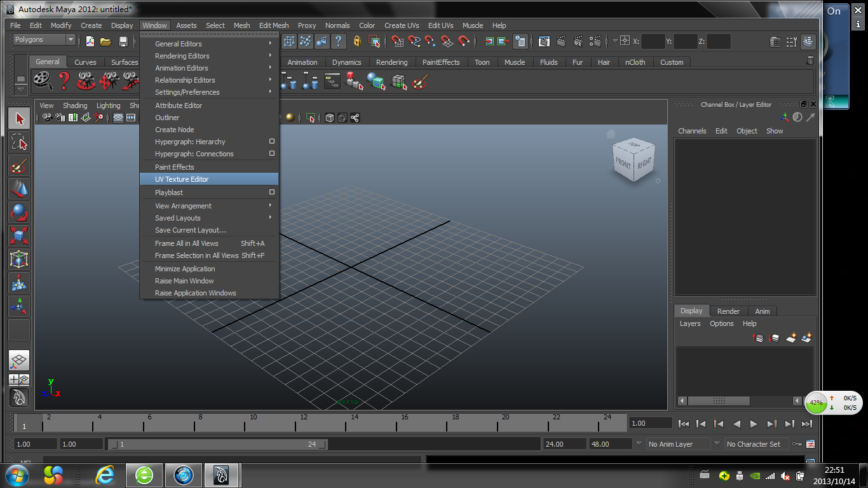Toggle Hypergraph: Hierarchy option box
This screenshot has height=488, width=868.
271,142
